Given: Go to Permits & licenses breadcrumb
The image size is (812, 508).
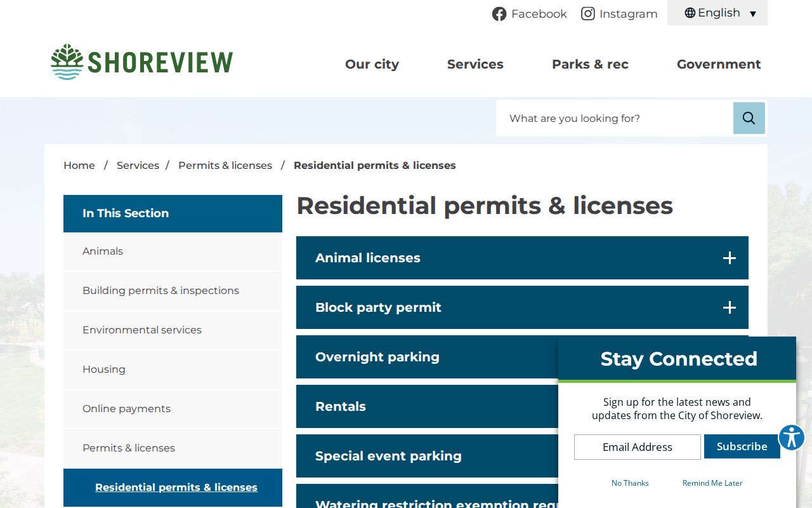Looking at the screenshot, I should 225,165.
